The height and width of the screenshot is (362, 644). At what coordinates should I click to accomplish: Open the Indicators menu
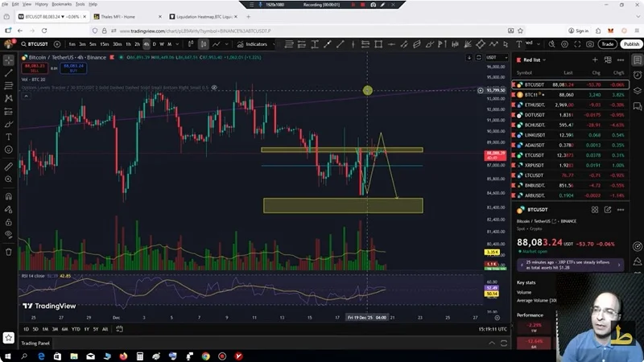coord(253,44)
